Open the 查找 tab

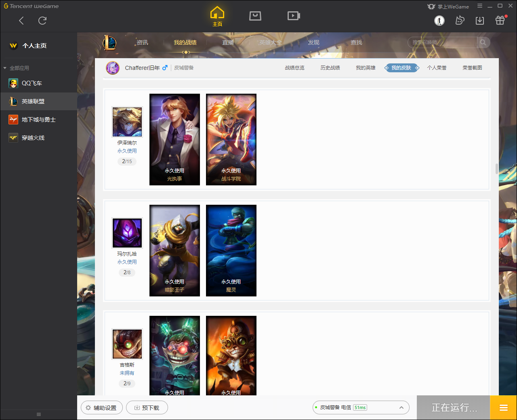coord(356,42)
